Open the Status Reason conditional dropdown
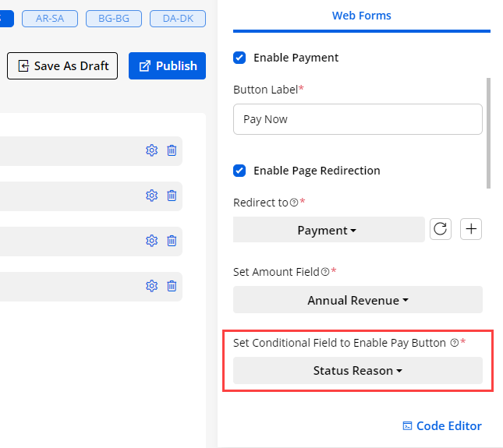503x448 pixels. click(357, 371)
